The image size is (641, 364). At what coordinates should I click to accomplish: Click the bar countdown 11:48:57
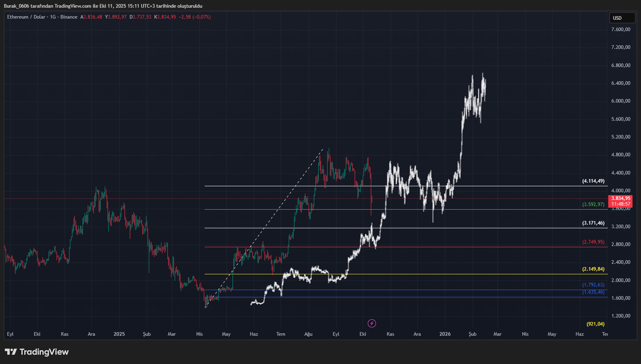(x=622, y=204)
